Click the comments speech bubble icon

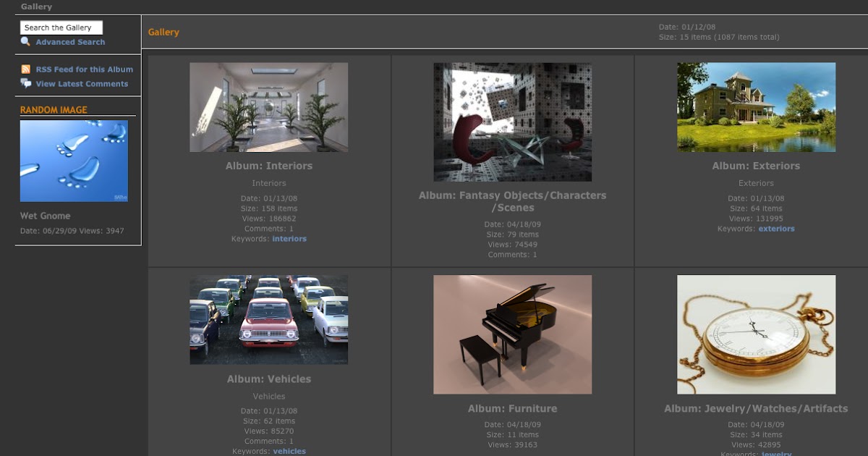(25, 83)
